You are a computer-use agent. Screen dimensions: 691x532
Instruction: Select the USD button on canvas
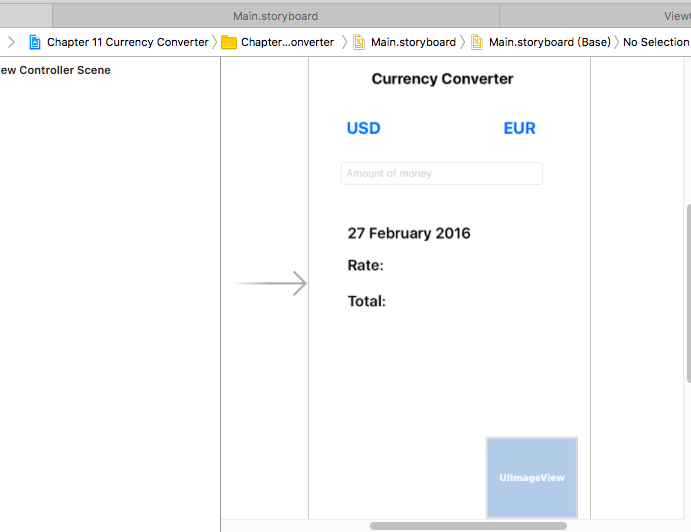(x=364, y=128)
